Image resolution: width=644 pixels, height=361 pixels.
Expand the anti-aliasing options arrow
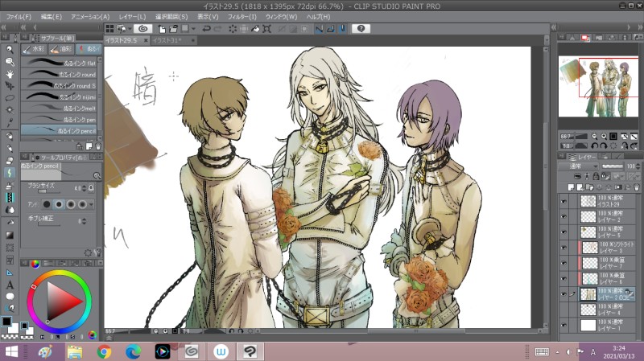click(x=91, y=204)
